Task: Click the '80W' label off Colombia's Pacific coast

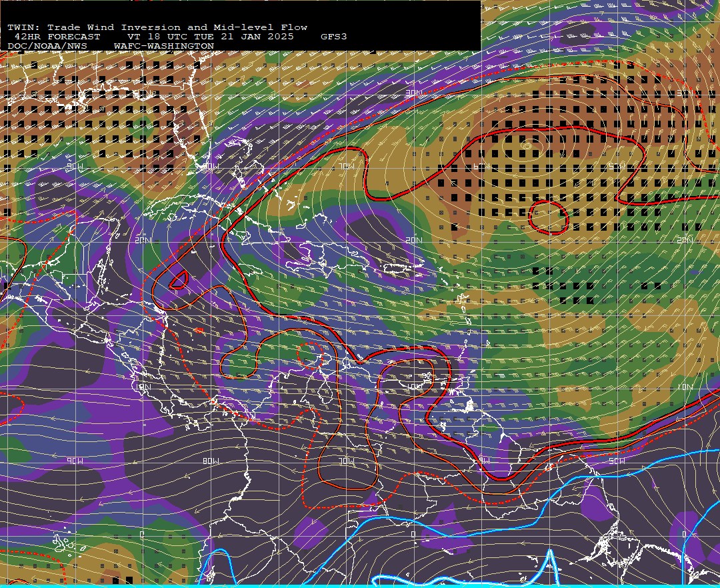Action: (211, 461)
